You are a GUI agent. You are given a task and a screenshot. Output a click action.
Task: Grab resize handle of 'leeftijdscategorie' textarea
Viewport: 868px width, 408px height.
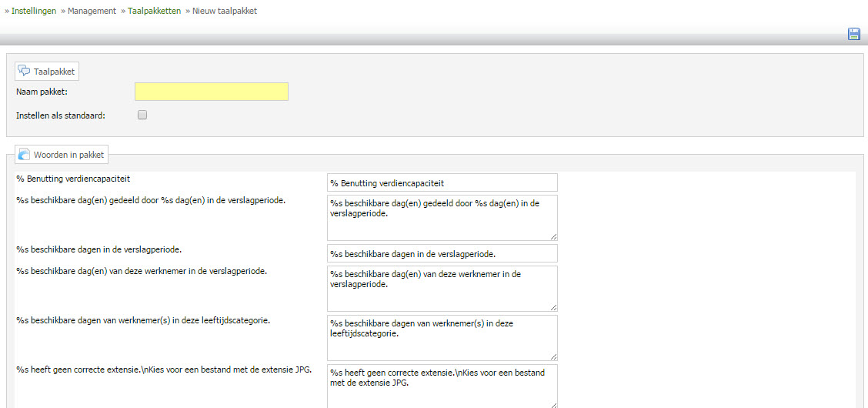point(553,357)
